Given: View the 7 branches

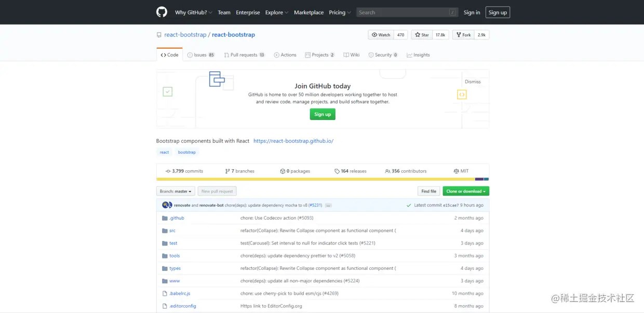Looking at the screenshot, I should click(240, 171).
